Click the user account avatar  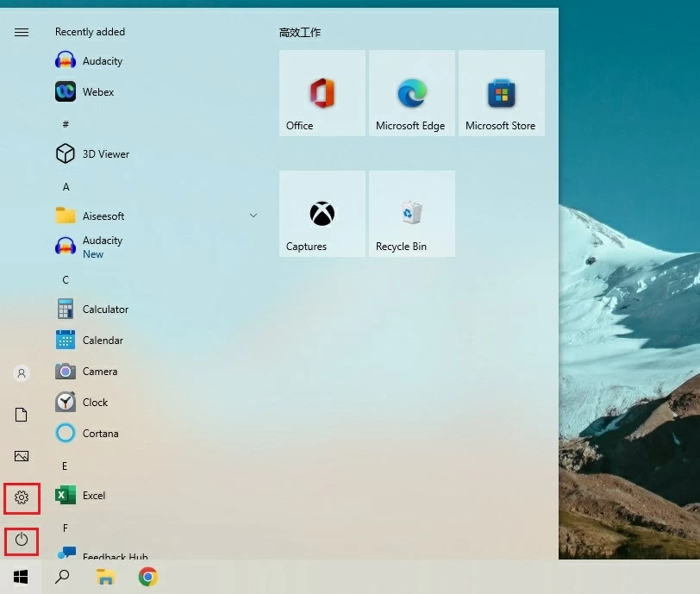22,373
